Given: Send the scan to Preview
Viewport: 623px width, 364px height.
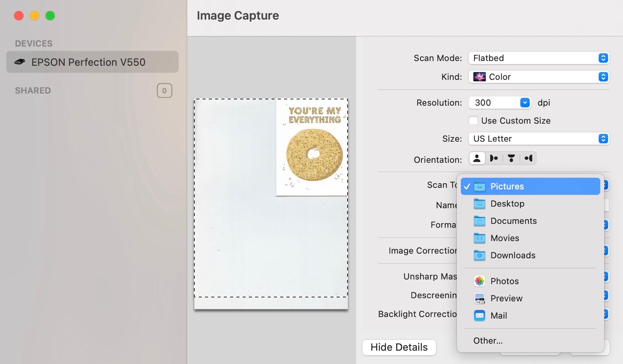Looking at the screenshot, I should point(530,298).
